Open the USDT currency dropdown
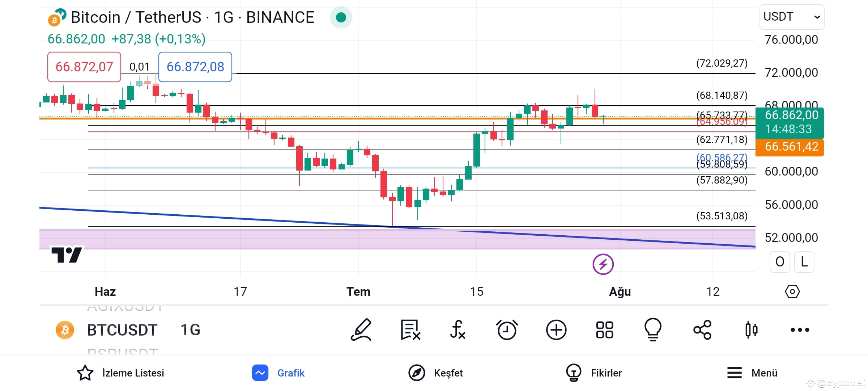The image size is (868, 391). (x=791, y=17)
